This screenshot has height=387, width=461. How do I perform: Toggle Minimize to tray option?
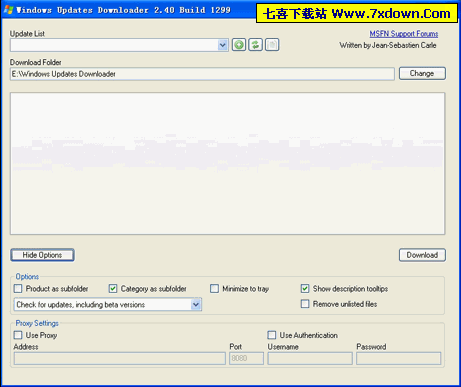coord(214,288)
